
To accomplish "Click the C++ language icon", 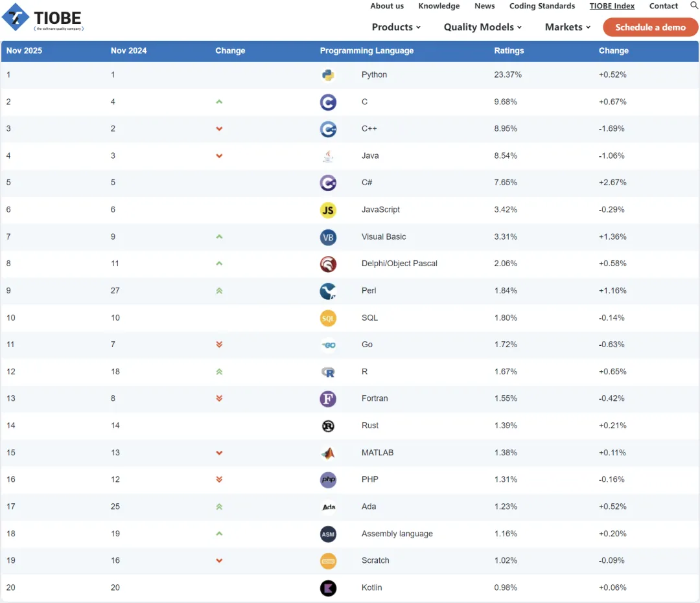I will click(328, 129).
